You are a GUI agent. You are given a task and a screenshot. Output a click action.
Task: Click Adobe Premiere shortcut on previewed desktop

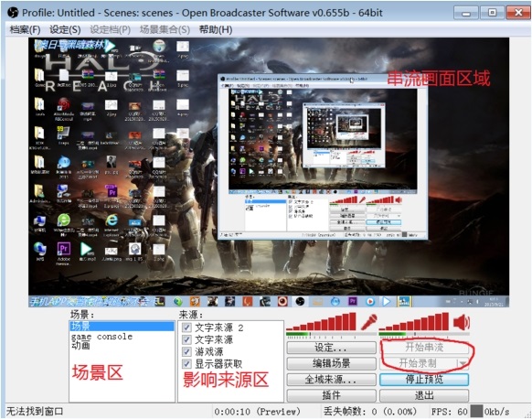click(64, 249)
